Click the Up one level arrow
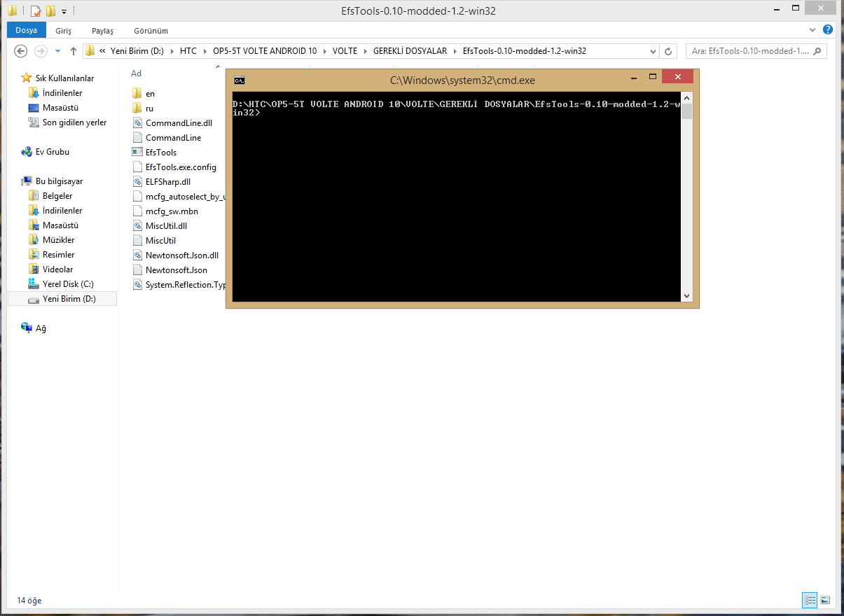Screen dimensions: 844x616 [74, 51]
